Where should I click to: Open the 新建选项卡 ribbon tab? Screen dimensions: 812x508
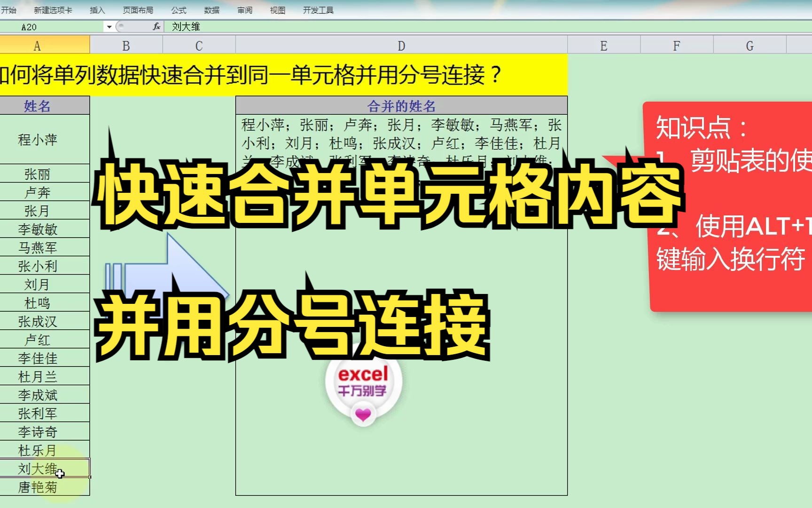[x=53, y=10]
